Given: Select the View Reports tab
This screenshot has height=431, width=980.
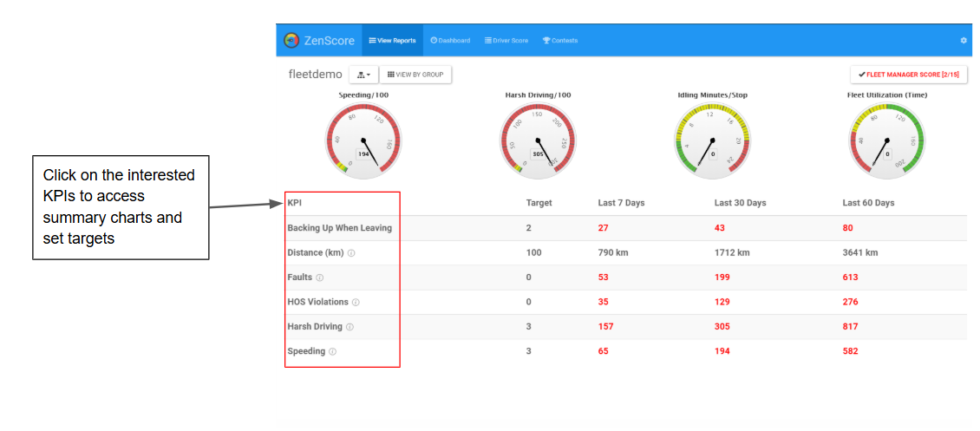Looking at the screenshot, I should click(393, 41).
